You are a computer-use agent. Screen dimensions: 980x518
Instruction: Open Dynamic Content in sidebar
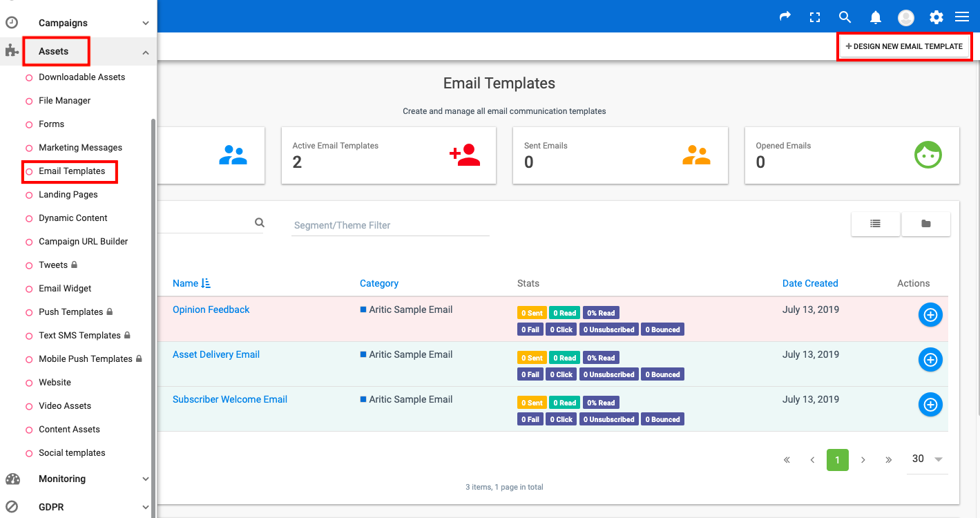[73, 218]
